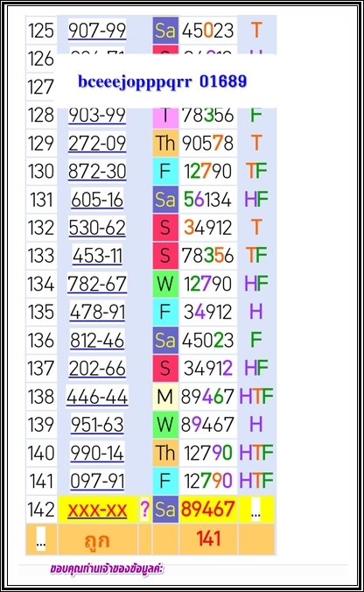This screenshot has width=364, height=592.
Task: Select row number 126
Action: point(41,59)
